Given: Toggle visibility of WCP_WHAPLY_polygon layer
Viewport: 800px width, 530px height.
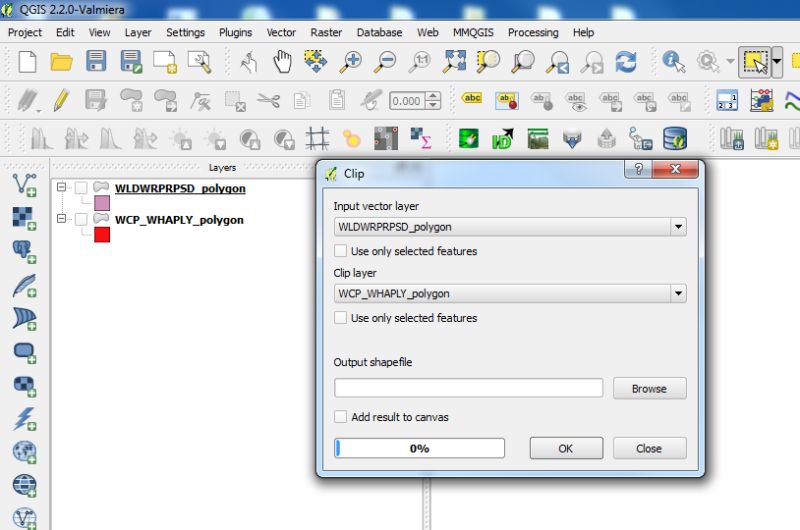Looking at the screenshot, I should point(81,219).
